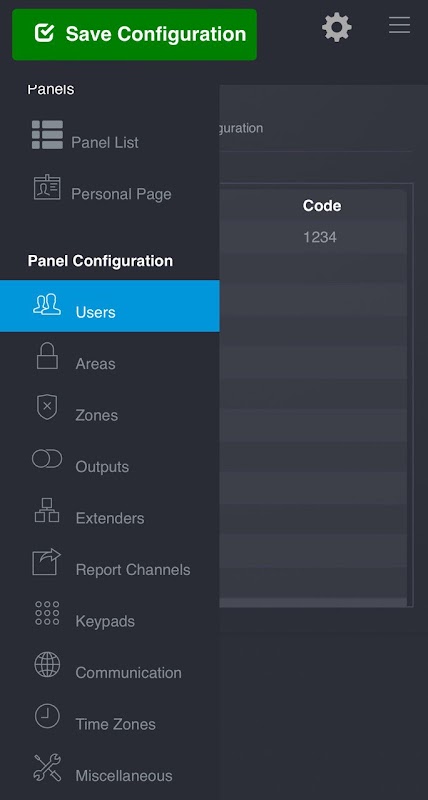Click the Communication globe icon
The width and height of the screenshot is (428, 800).
[x=47, y=665]
